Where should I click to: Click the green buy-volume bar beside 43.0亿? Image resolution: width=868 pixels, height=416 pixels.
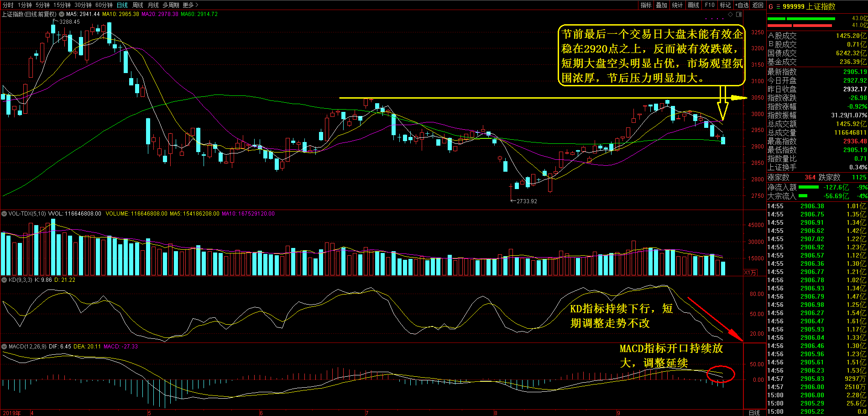(801, 19)
